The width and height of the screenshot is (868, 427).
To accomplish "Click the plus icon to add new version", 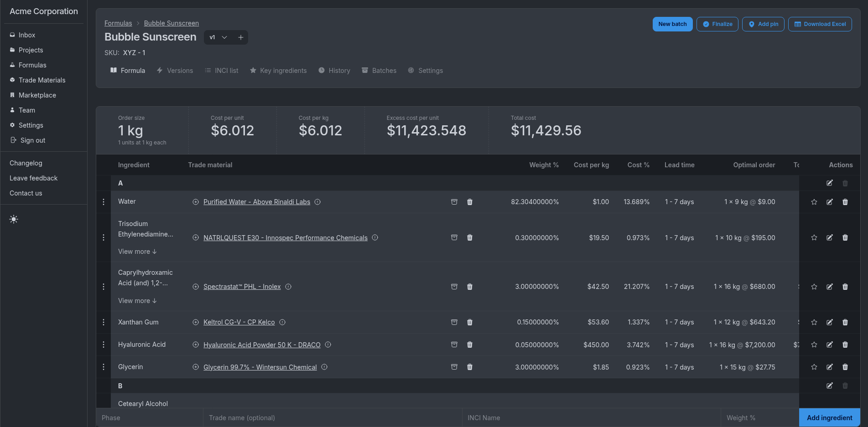I will click(x=241, y=37).
